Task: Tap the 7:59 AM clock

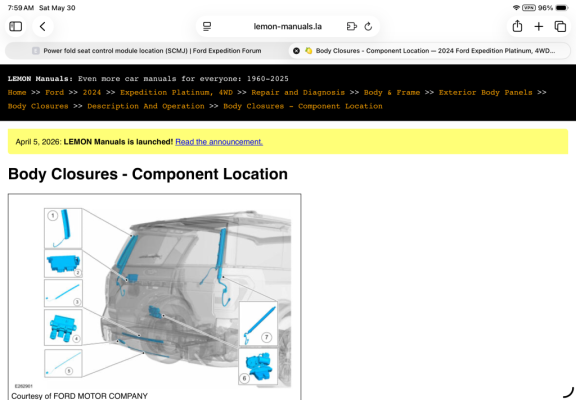Action: click(x=21, y=8)
